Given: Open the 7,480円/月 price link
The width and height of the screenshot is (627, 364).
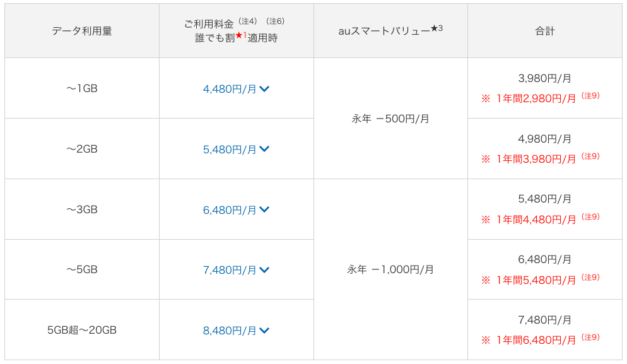Looking at the screenshot, I should point(230,270).
